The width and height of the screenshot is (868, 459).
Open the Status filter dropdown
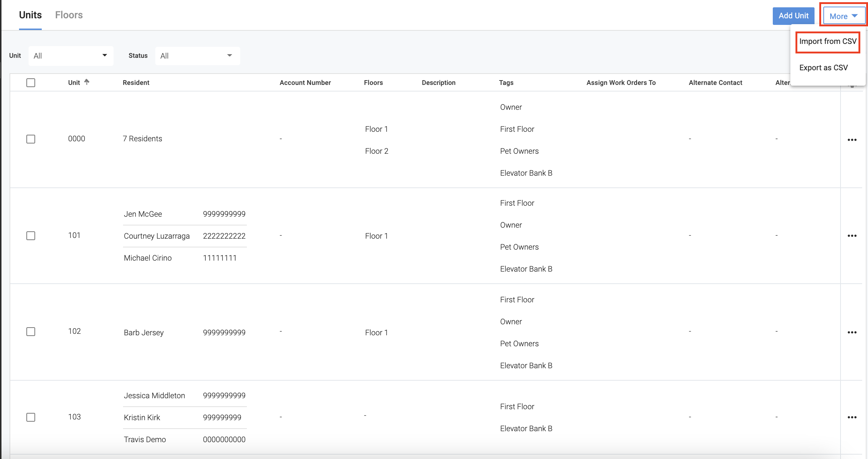197,56
